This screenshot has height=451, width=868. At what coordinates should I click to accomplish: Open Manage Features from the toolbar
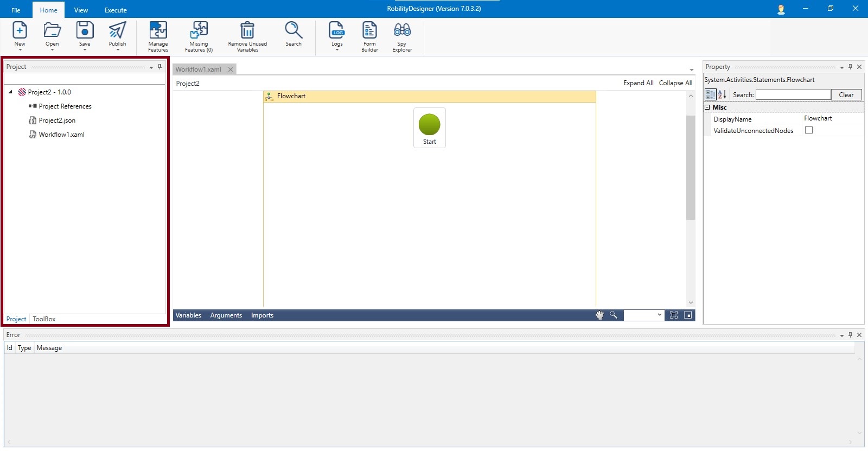pos(158,30)
